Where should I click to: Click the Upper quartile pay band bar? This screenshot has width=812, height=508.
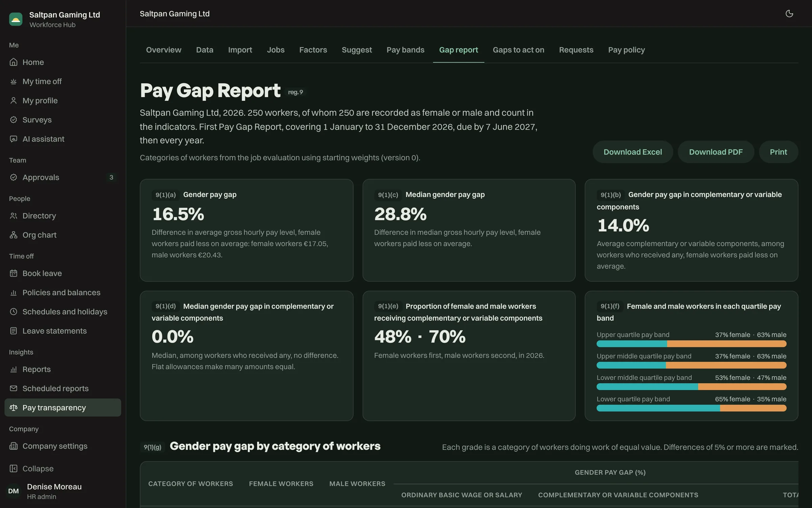(x=691, y=344)
